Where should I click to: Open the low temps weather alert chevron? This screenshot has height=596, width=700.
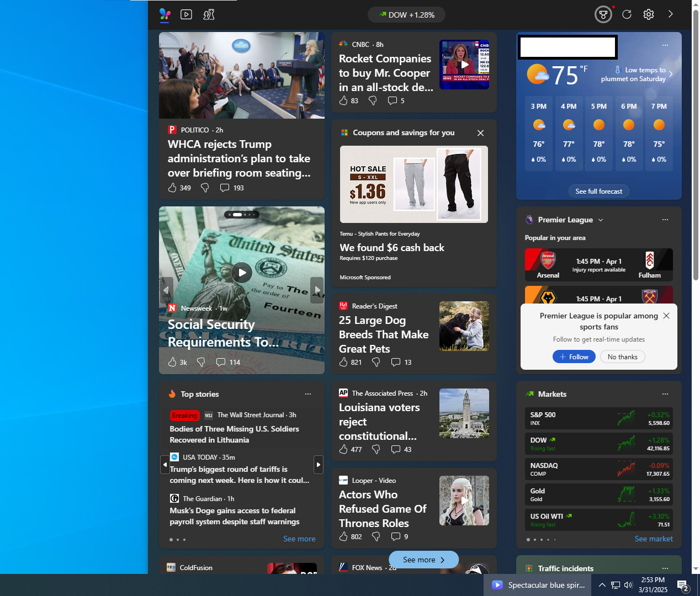(670, 73)
